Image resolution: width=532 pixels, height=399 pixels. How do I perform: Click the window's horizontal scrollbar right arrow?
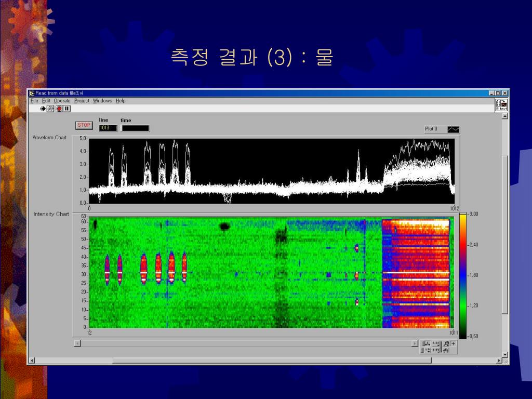point(499,361)
